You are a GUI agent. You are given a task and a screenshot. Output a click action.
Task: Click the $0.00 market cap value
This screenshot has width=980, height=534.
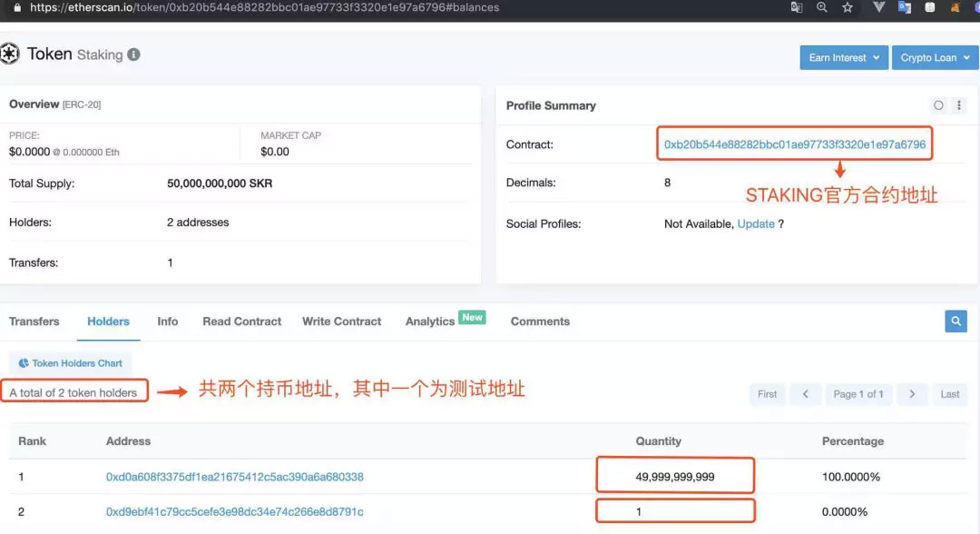pos(275,152)
